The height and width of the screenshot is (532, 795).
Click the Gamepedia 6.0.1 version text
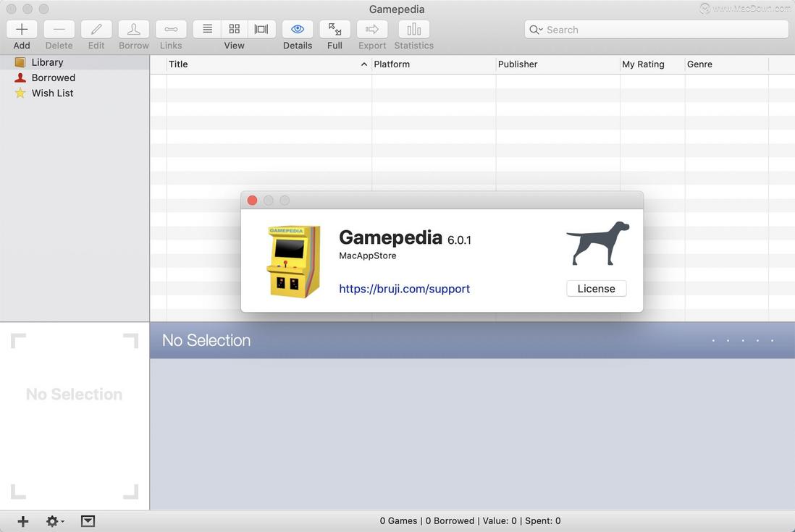click(405, 238)
